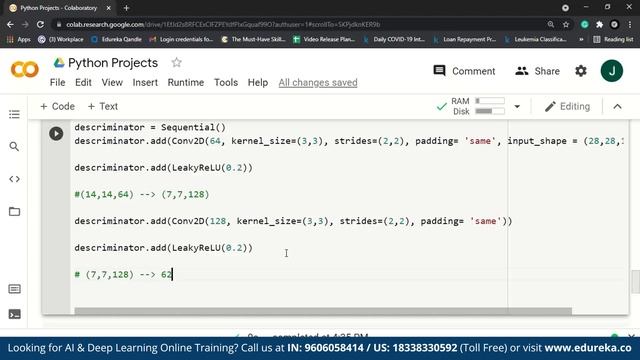Click the Conv2D(128 line of code
The height and width of the screenshot is (360, 640).
[x=293, y=221]
